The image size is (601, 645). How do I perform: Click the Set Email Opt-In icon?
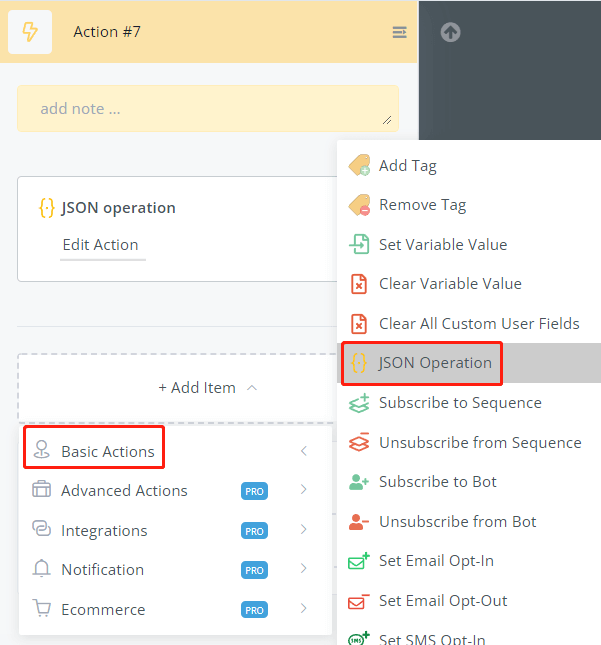click(x=359, y=562)
